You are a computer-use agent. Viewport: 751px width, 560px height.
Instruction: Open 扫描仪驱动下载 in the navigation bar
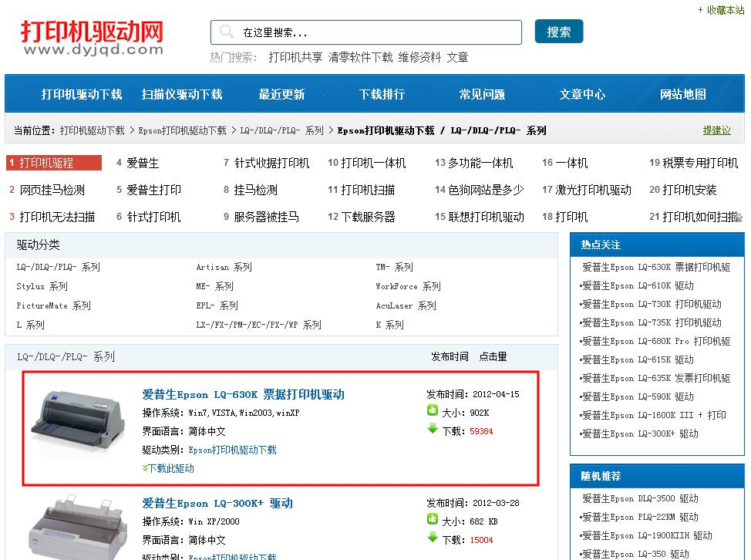click(x=182, y=94)
